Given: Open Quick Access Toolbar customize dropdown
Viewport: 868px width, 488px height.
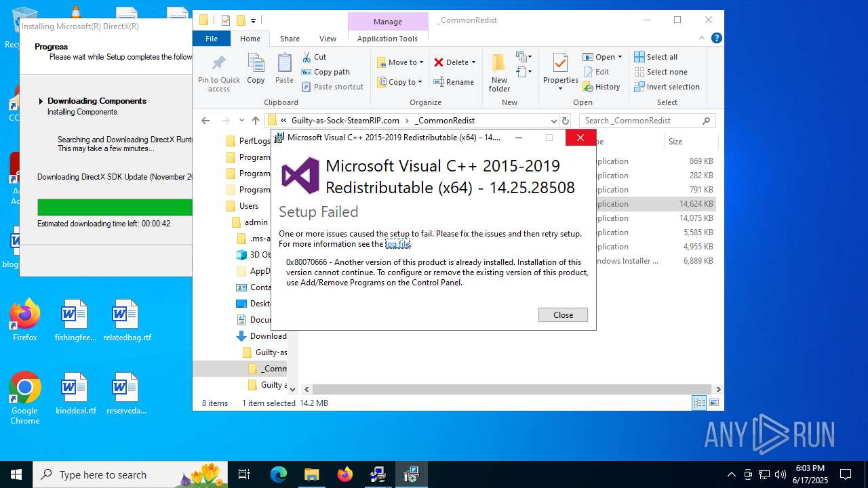Looking at the screenshot, I should click(253, 20).
